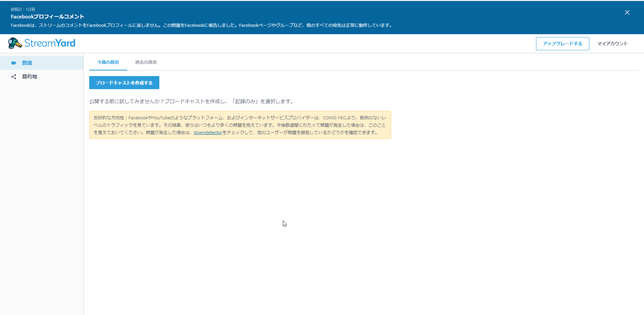Click the StreamYard duck logo
The width and height of the screenshot is (644, 315).
(15, 43)
